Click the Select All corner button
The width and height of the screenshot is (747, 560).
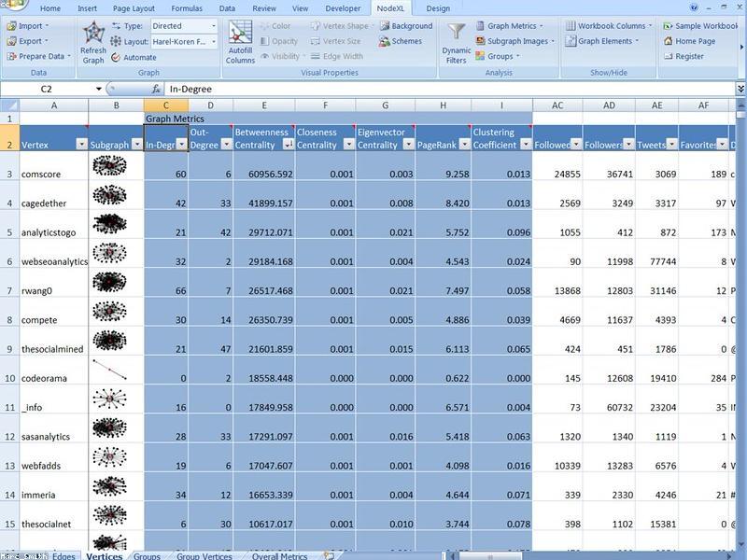pyautogui.click(x=9, y=105)
